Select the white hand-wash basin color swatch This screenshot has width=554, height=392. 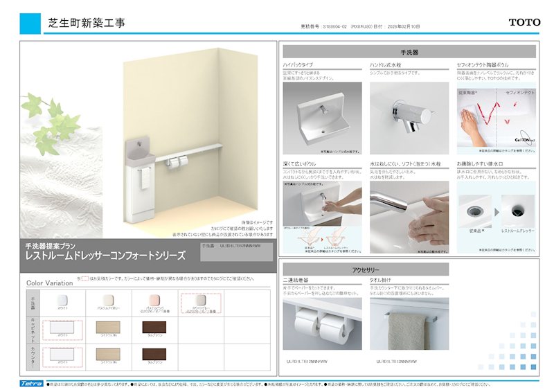pos(62,300)
